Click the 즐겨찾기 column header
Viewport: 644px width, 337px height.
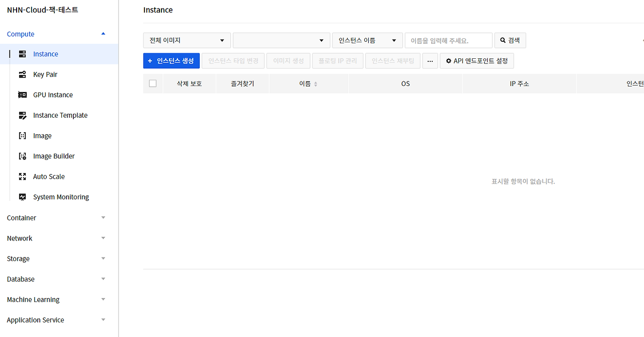[x=242, y=83]
